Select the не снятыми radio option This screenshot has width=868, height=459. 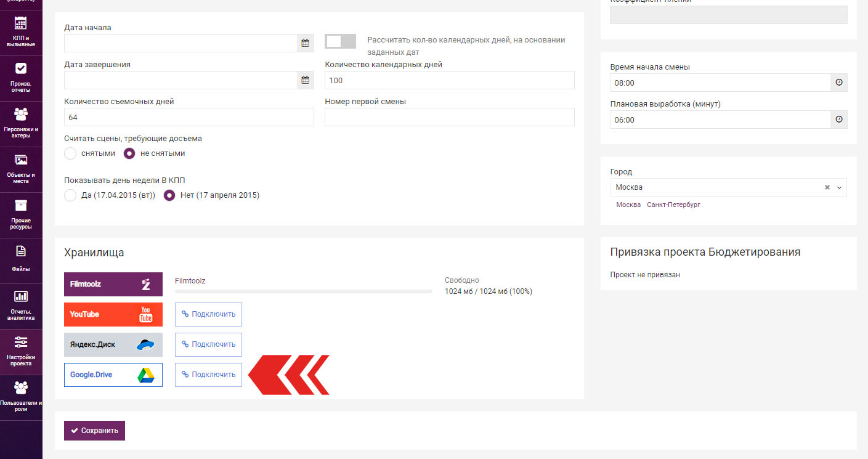[129, 153]
